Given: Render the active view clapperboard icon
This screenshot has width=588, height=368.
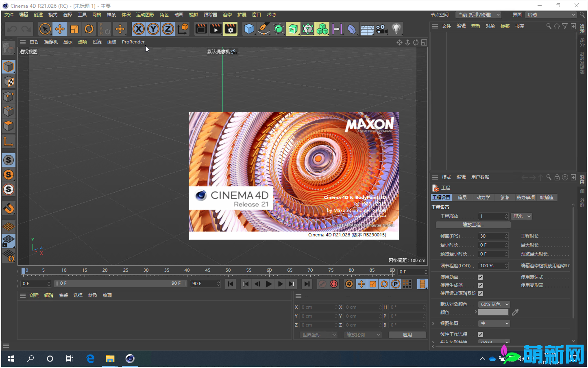Looking at the screenshot, I should pyautogui.click(x=201, y=29).
